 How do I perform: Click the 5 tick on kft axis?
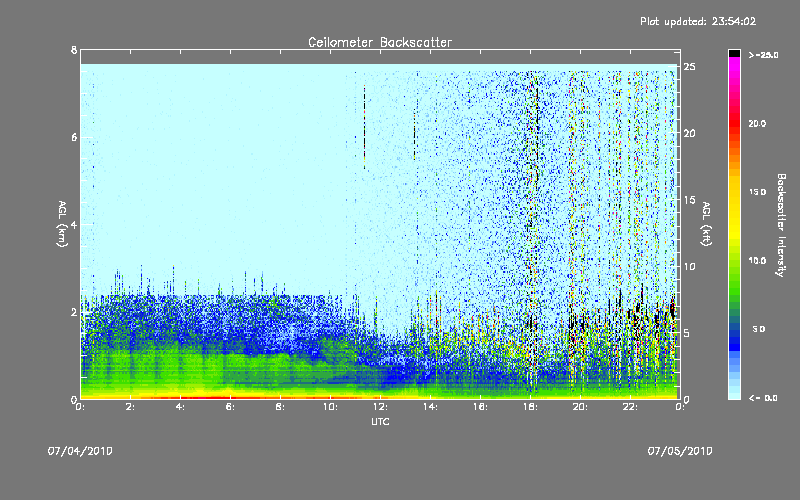[687, 333]
